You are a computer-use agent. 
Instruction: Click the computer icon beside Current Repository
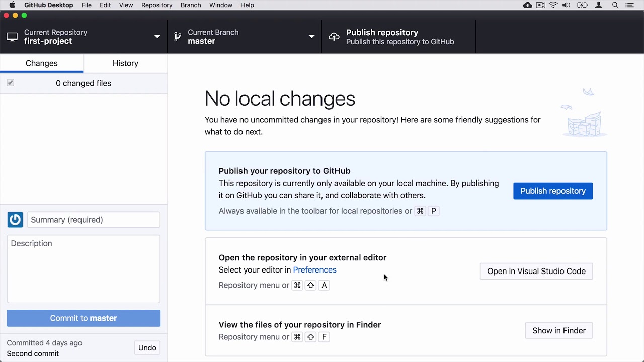click(12, 37)
